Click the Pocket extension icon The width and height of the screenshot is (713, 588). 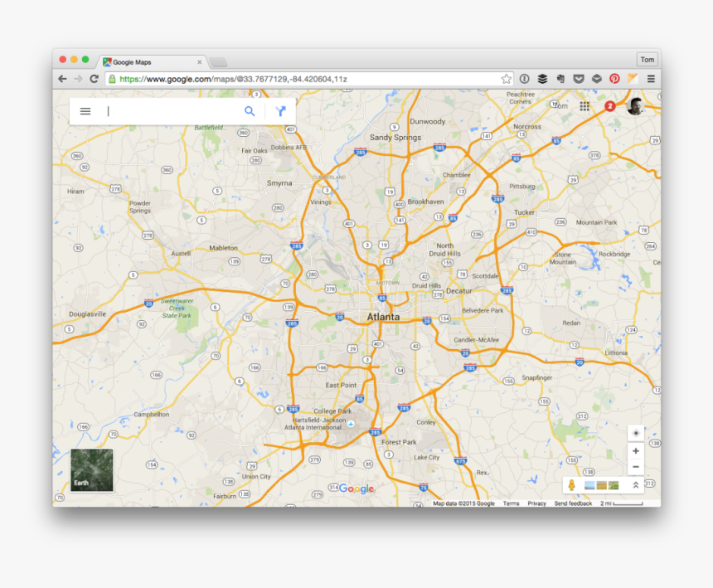tap(579, 79)
